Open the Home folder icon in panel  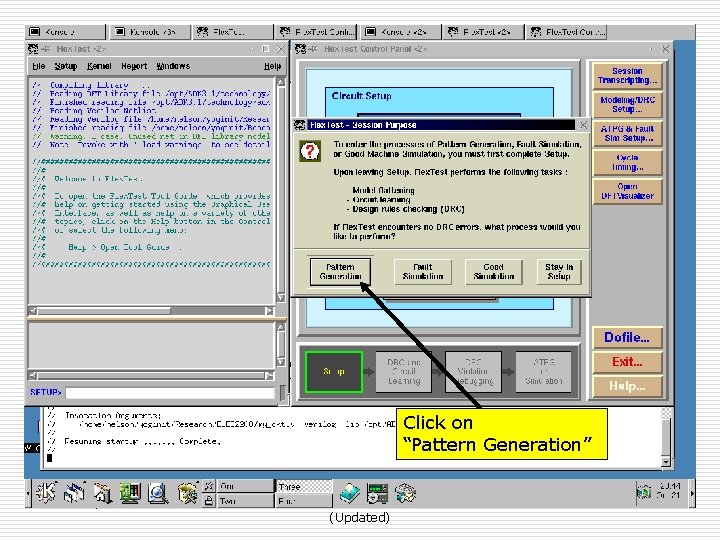(102, 493)
